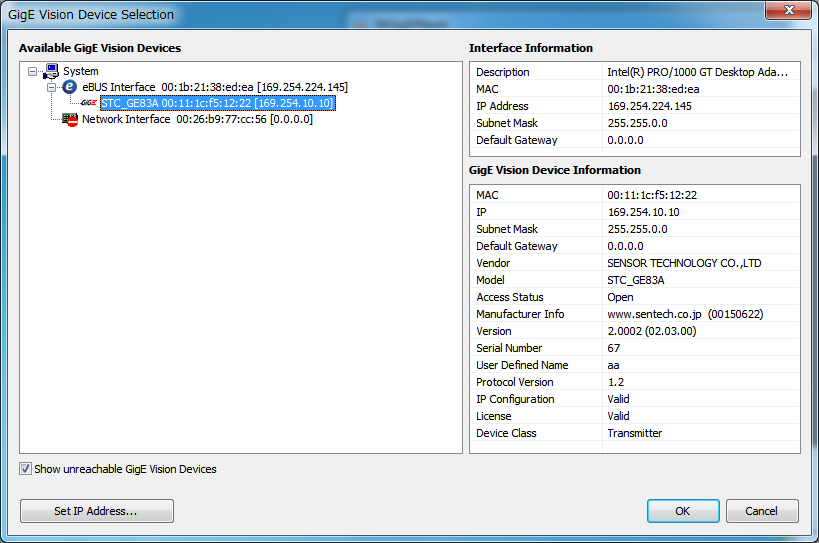Toggle Show unreachable GigE Vision Devices

pyautogui.click(x=25, y=469)
